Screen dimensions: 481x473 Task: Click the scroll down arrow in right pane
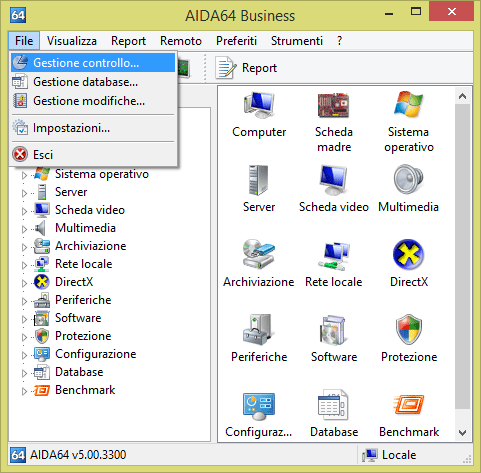(462, 433)
